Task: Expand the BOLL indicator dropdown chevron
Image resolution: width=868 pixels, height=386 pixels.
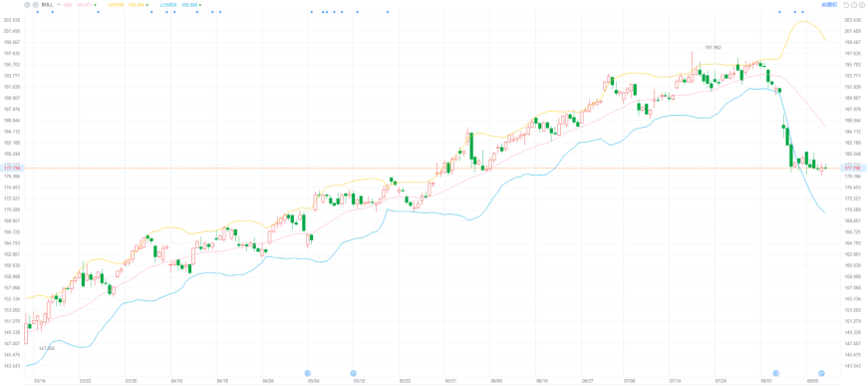Action: click(x=59, y=4)
